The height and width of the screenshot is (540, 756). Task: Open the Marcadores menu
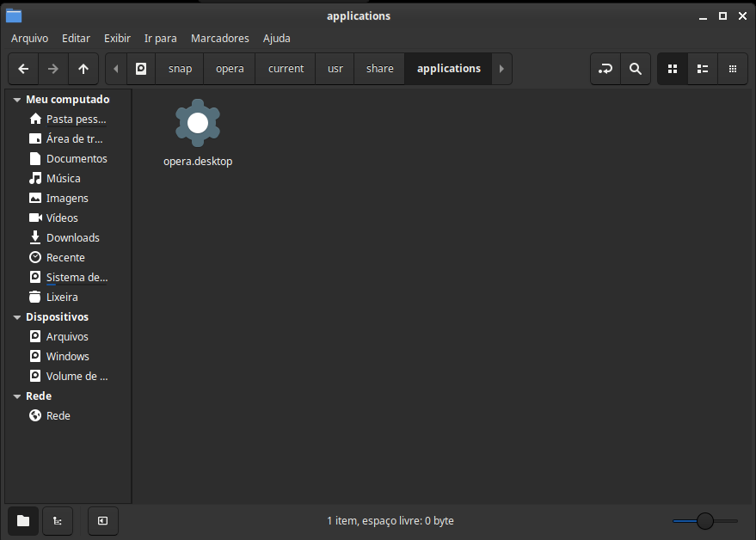click(x=220, y=39)
